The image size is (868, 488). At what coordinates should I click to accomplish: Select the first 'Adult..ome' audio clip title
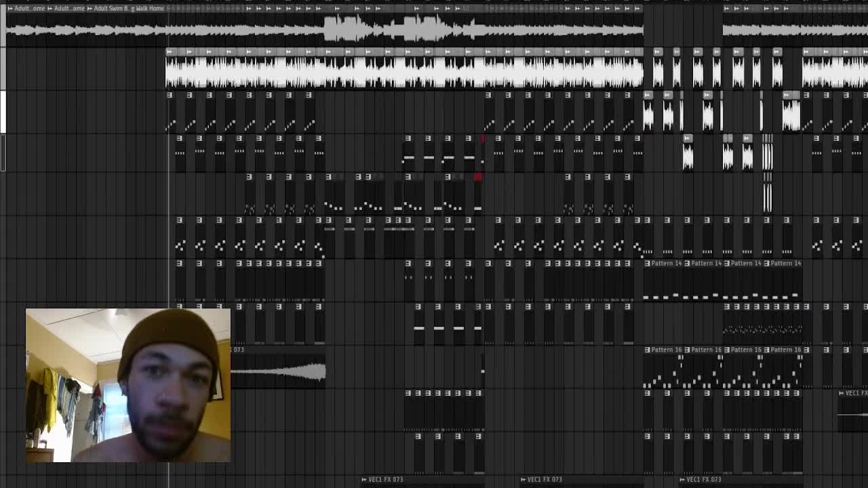coord(31,8)
